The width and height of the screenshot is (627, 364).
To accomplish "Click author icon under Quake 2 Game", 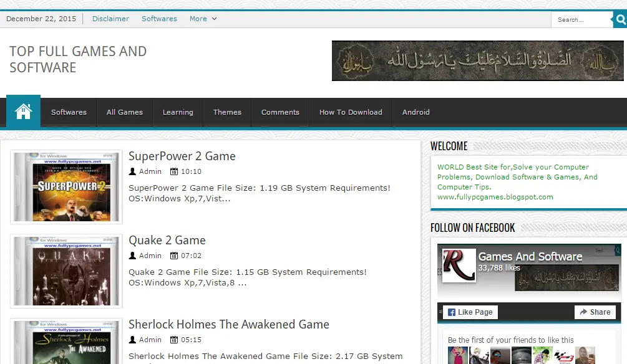I will pyautogui.click(x=132, y=256).
